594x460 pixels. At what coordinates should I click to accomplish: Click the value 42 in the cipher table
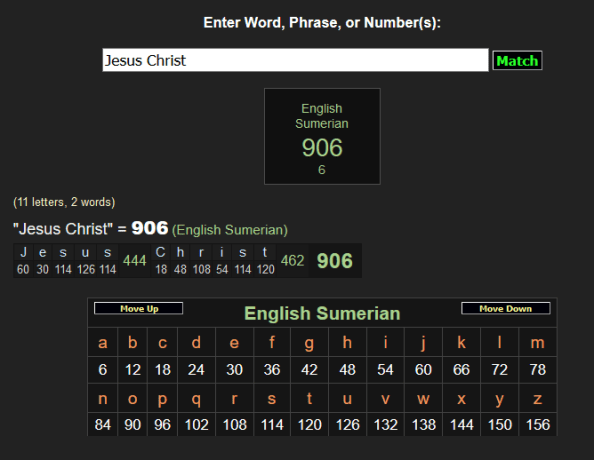click(310, 369)
